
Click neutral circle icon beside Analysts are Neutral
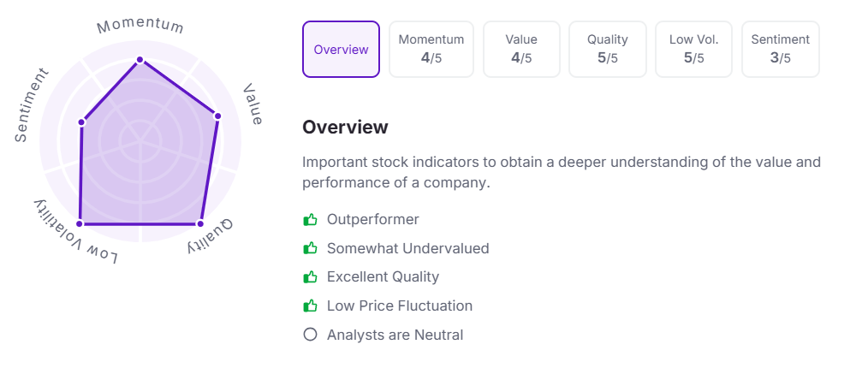click(310, 335)
